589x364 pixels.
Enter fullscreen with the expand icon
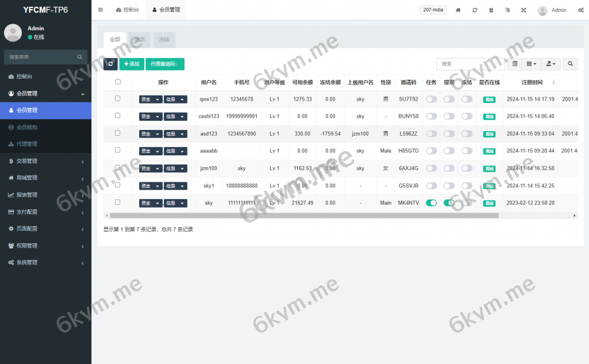(x=523, y=10)
